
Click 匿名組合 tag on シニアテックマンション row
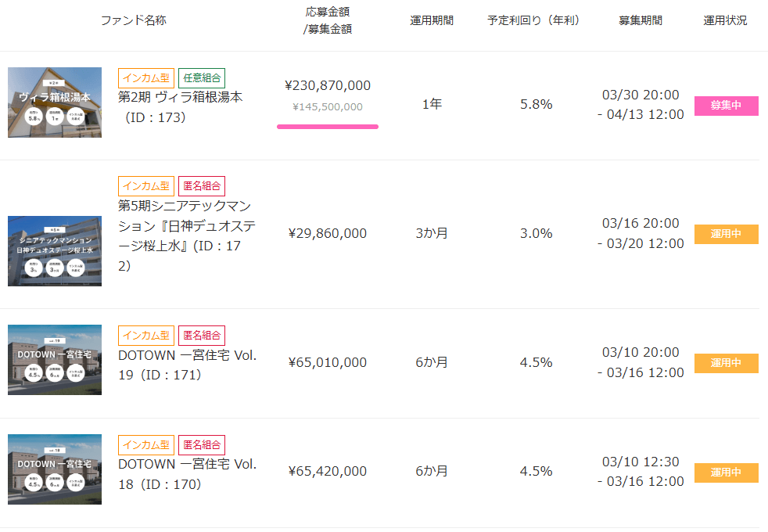tap(202, 186)
